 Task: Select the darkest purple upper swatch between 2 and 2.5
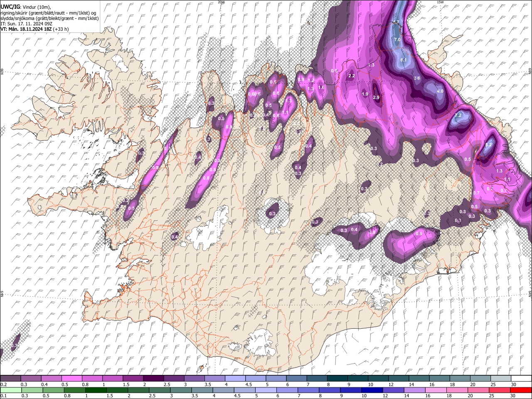(153, 378)
